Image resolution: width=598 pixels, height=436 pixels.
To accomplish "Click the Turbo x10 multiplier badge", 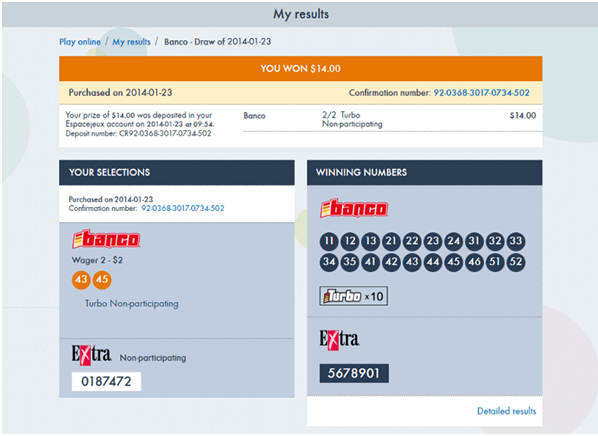I will point(354,296).
